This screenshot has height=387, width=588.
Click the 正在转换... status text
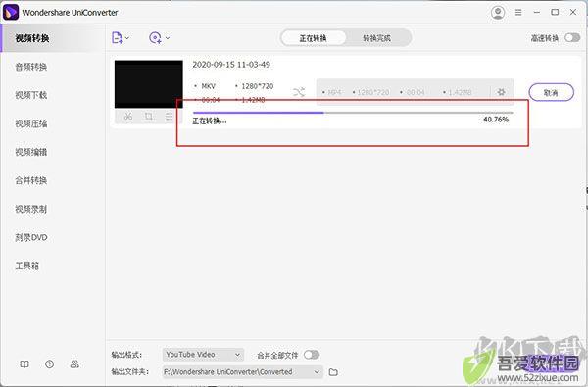click(210, 121)
